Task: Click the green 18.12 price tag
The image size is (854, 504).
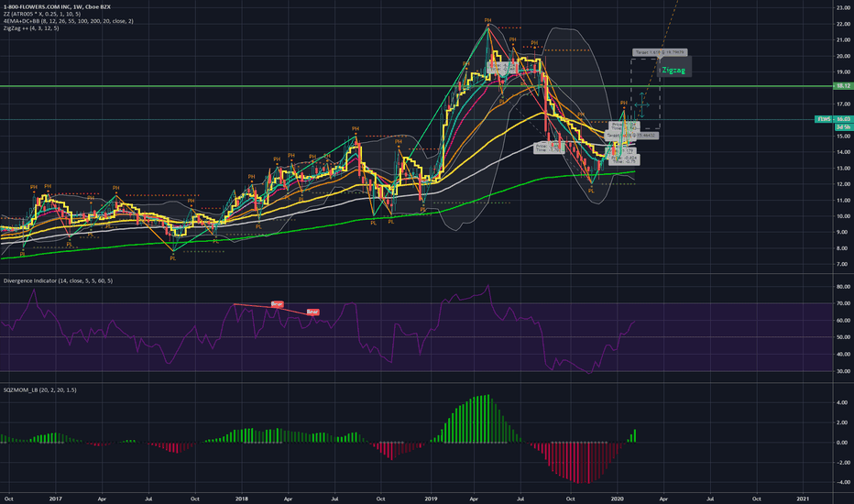Action: pyautogui.click(x=843, y=86)
